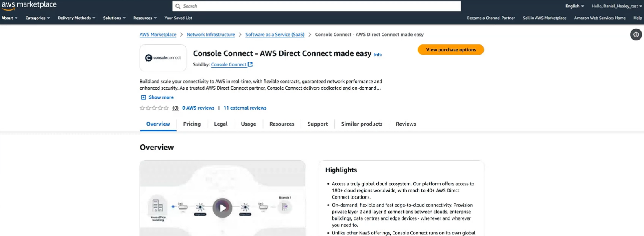Play the overview video
The height and width of the screenshot is (236, 644).
pyautogui.click(x=223, y=207)
